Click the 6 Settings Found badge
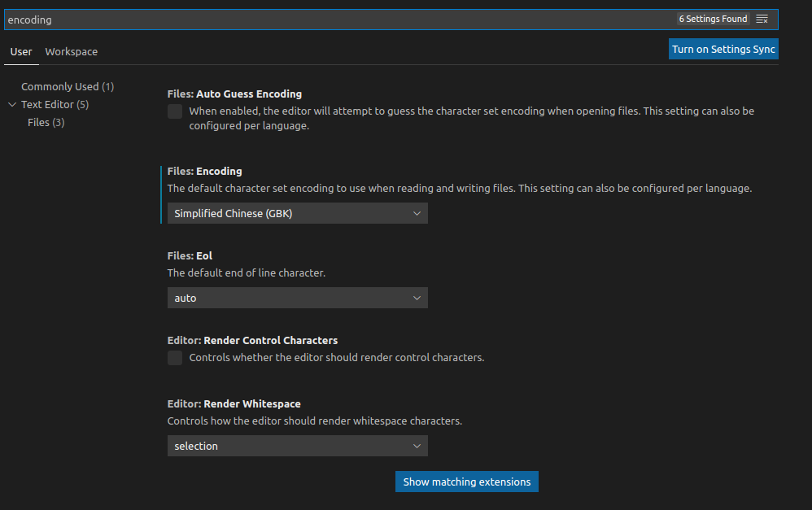 (x=713, y=19)
